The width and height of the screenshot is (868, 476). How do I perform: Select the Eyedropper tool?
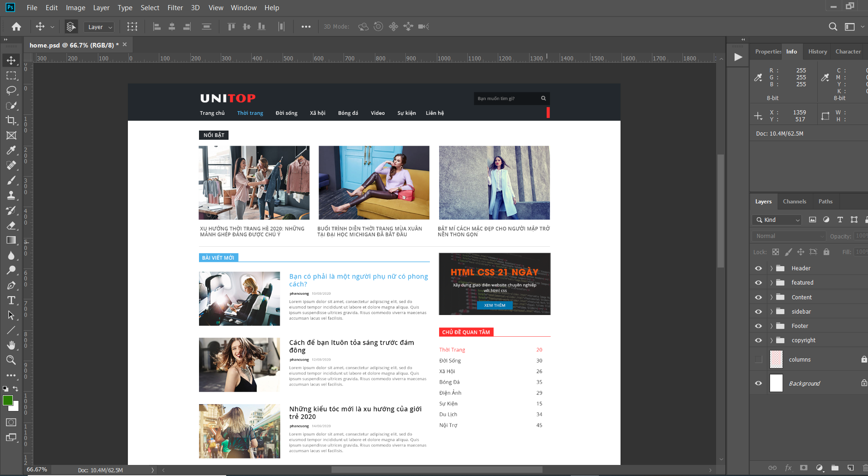coord(12,150)
